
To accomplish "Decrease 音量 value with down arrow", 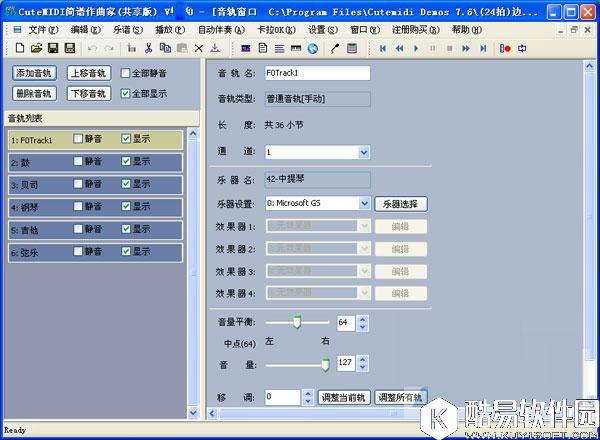I will point(362,367).
